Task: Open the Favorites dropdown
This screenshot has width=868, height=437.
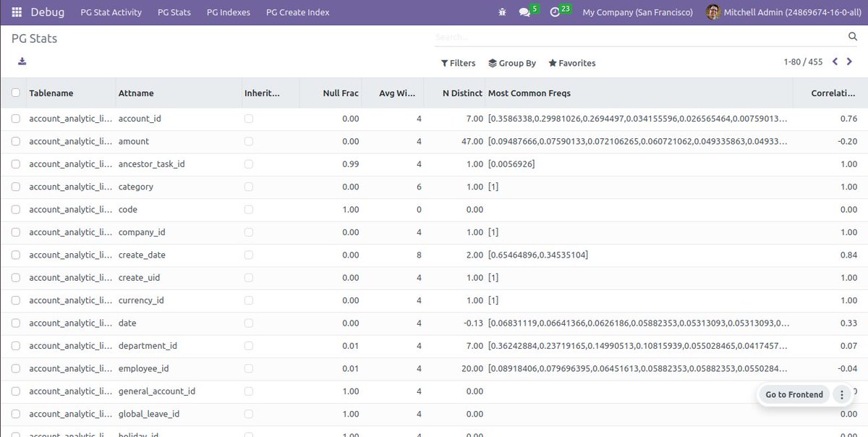Action: 571,63
